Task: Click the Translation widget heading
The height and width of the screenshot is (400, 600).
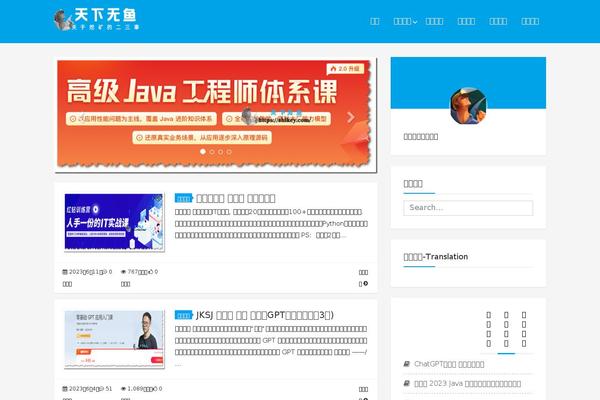Action: 435,256
